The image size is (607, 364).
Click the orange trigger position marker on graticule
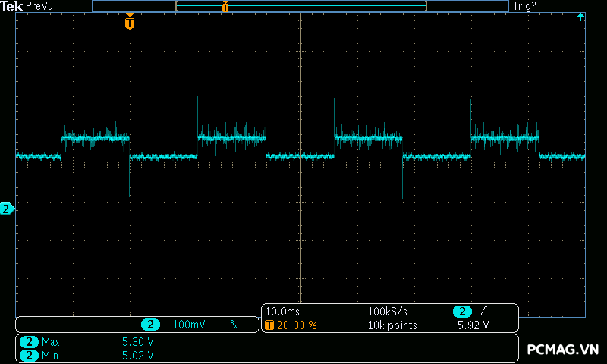130,23
